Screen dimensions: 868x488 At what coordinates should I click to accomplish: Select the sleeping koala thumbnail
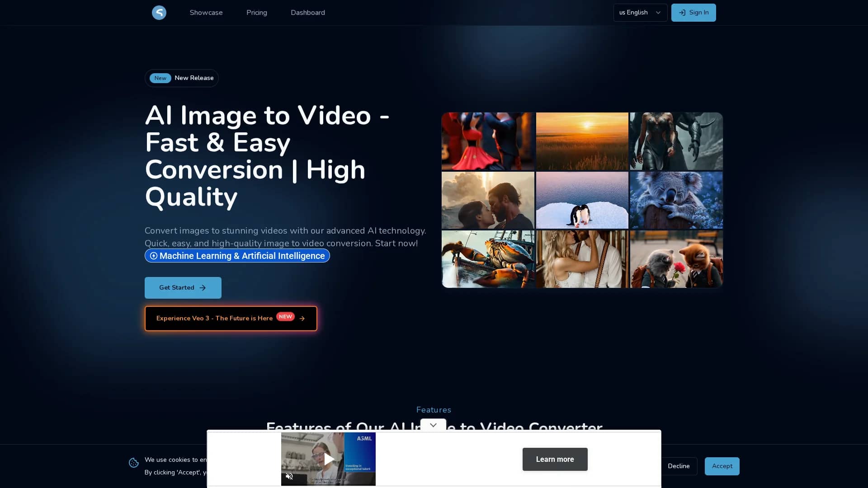pyautogui.click(x=676, y=200)
